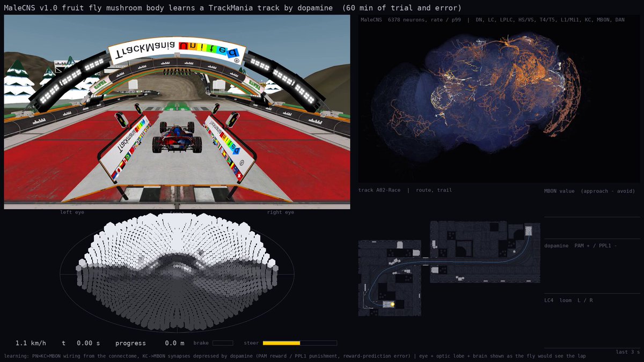This screenshot has width=644, height=362.
Task: Click the 'last 3 s' label
Action: point(628,352)
